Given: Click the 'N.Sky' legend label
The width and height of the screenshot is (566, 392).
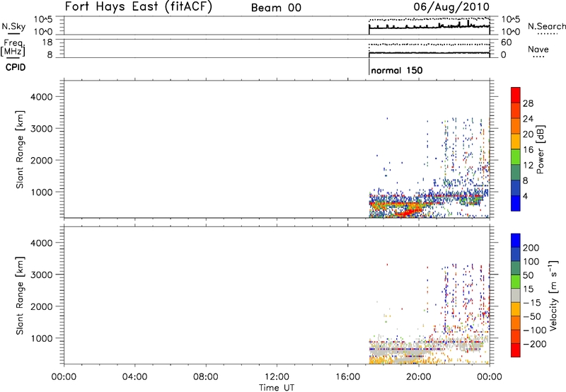Looking at the screenshot, I should pos(13,26).
